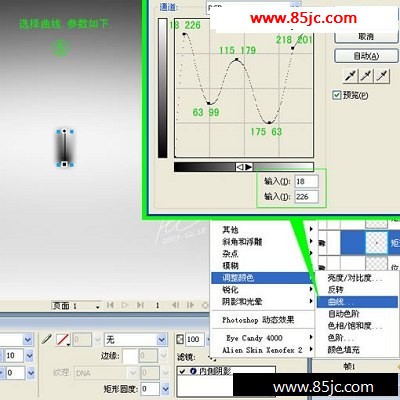Click info icon of 内侧阴影 filter
The height and width of the screenshot is (400, 400).
(193, 371)
